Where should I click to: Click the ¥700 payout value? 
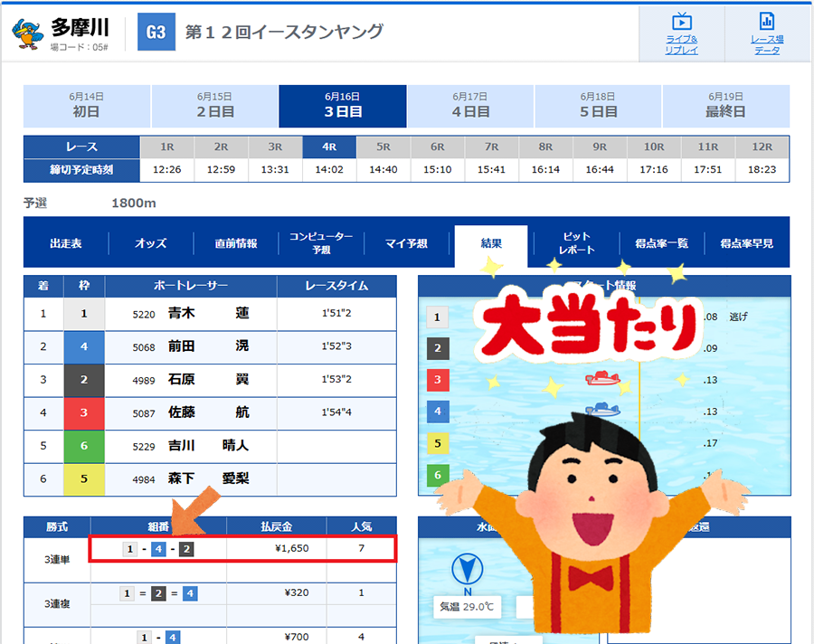297,637
